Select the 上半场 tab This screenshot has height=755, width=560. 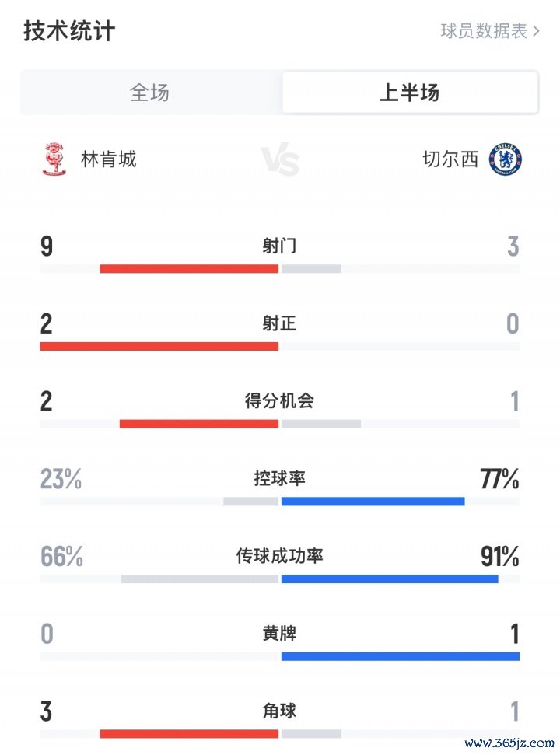coord(410,93)
